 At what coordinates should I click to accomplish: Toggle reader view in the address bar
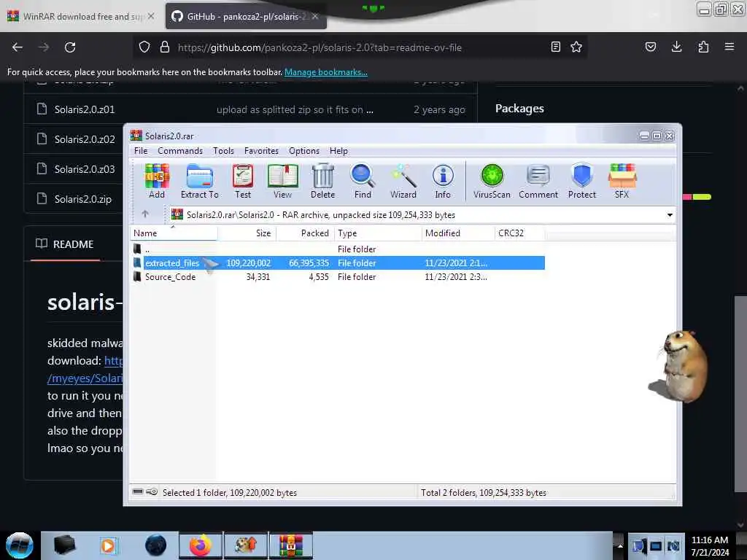[x=555, y=47]
